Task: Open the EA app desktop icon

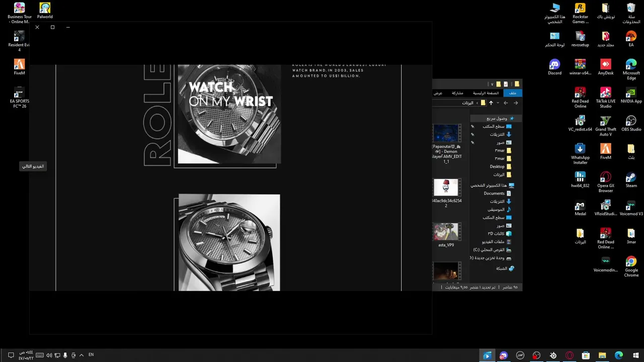Action: (x=631, y=38)
